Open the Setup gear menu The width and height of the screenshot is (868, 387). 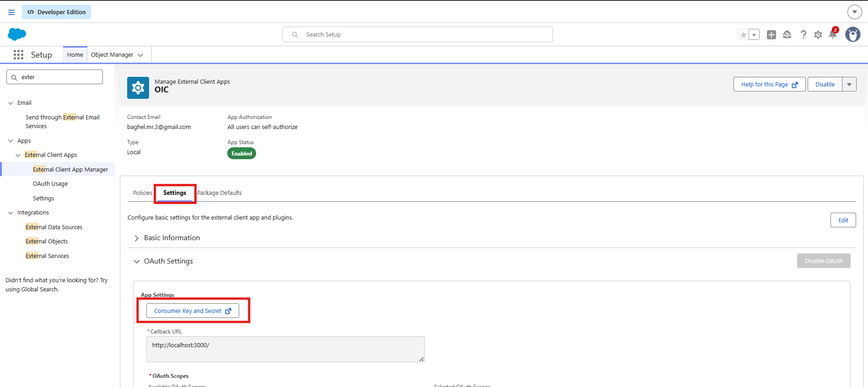click(818, 35)
